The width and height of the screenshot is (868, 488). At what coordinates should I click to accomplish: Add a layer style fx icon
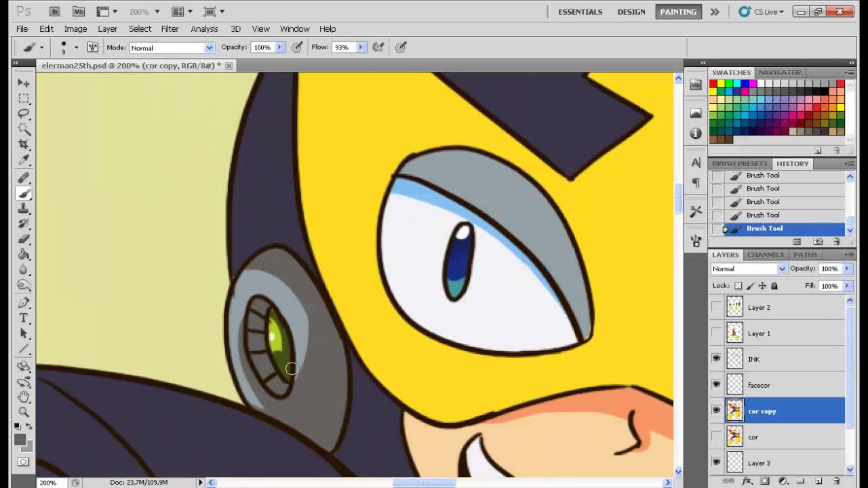click(747, 481)
